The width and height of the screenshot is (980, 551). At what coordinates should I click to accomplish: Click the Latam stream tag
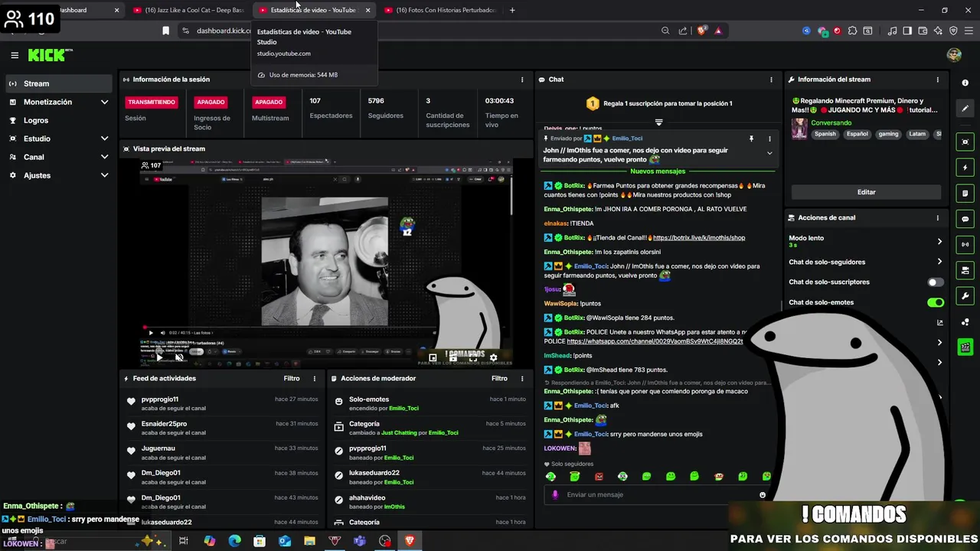click(x=917, y=134)
